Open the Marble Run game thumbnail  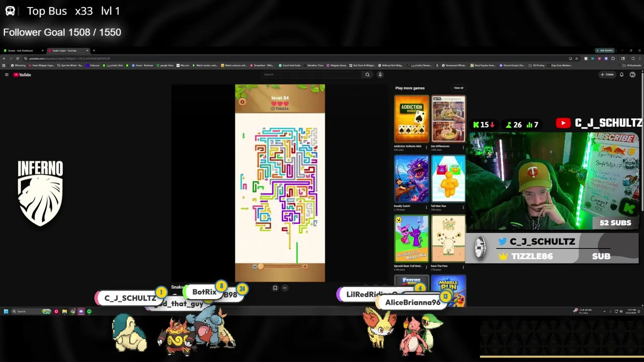click(448, 291)
